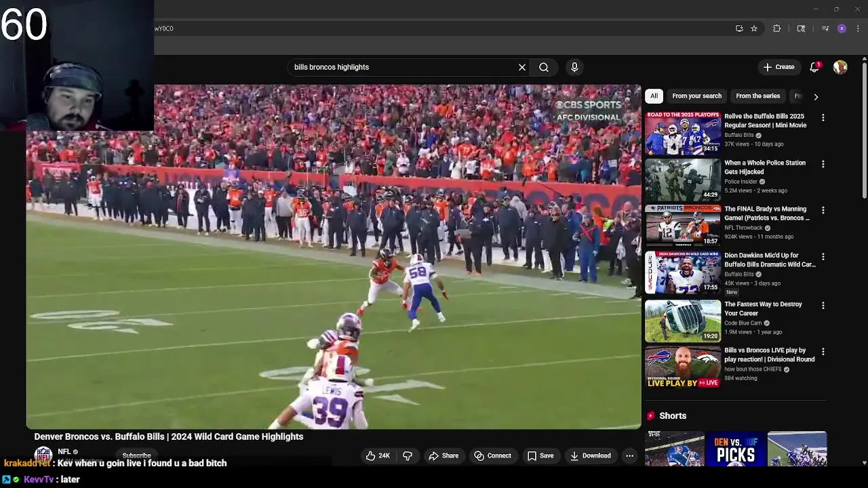This screenshot has height=488, width=868.
Task: Open The Fastest Way to Destroy thumbnail
Action: tap(683, 321)
